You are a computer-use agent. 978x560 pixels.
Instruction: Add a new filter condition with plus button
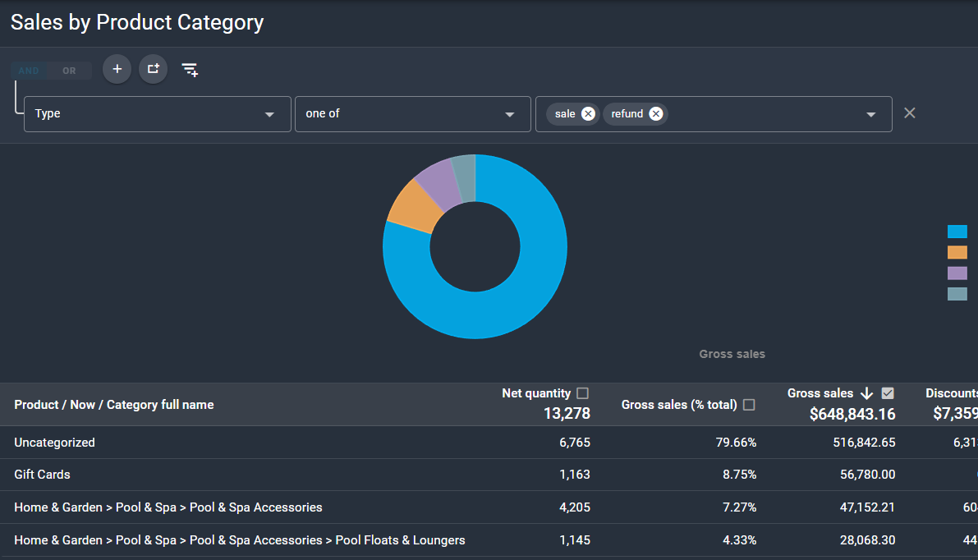pos(117,69)
